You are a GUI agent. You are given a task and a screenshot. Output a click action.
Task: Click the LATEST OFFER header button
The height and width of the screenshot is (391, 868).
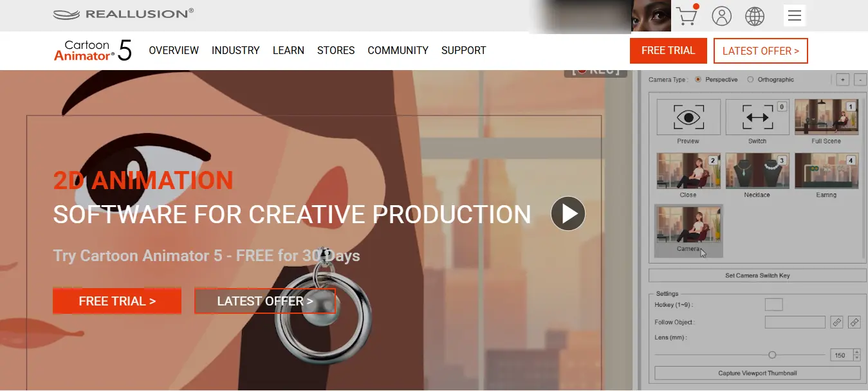click(x=761, y=51)
